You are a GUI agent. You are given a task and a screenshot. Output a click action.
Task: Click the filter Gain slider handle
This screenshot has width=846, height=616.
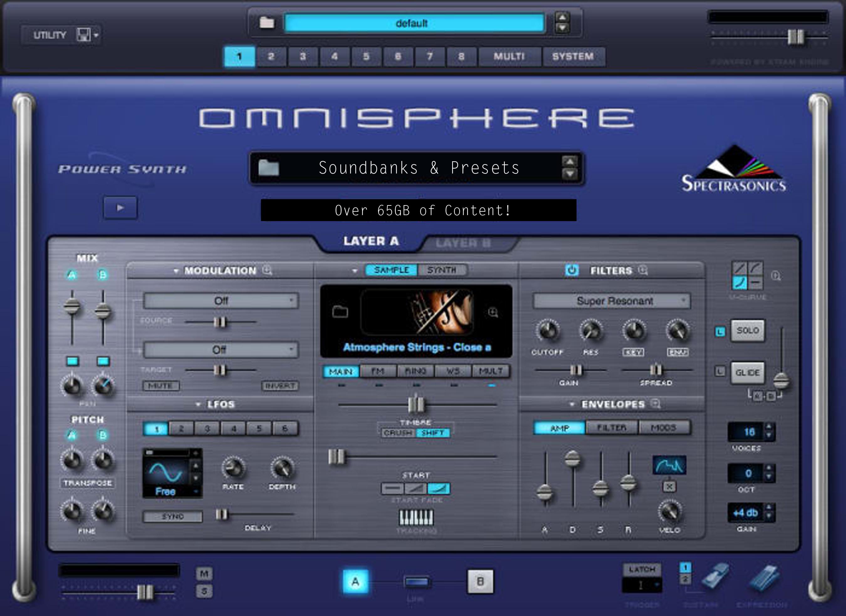[576, 370]
